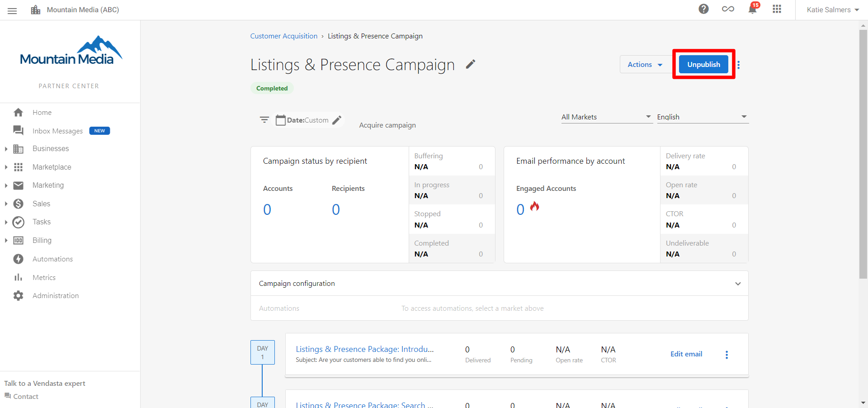Screen dimensions: 868x408
Task: Click the Businesses building icon
Action: click(x=18, y=149)
